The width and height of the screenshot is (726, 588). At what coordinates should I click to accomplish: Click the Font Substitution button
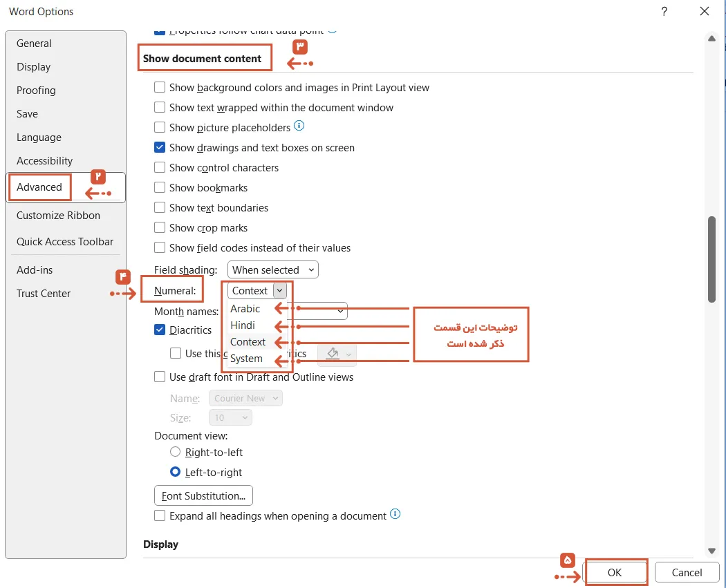(x=203, y=495)
